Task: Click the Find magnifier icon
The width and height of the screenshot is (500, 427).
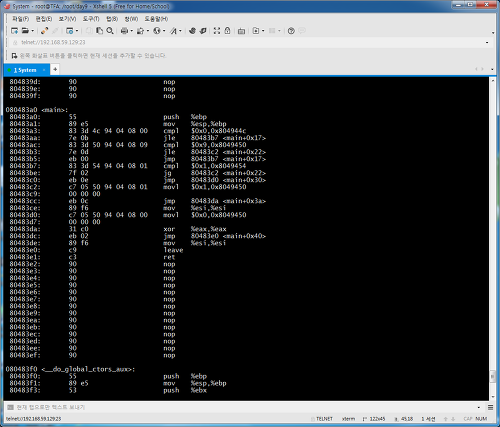Action: pos(110,31)
